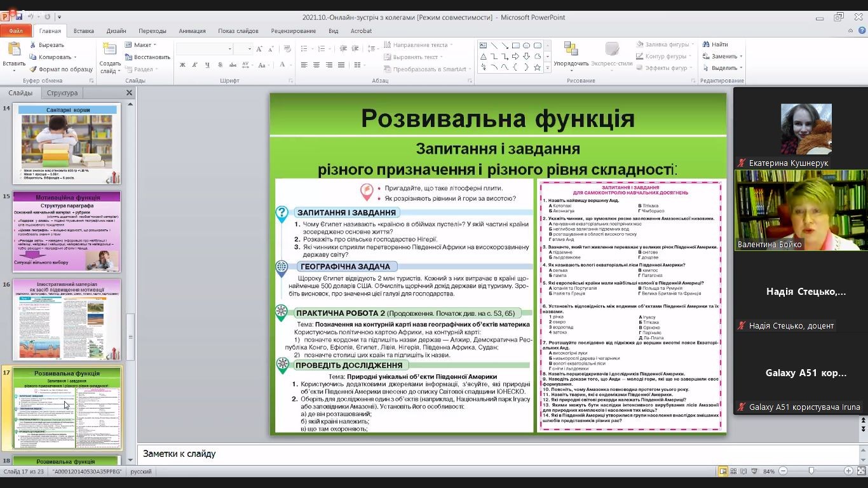The height and width of the screenshot is (488, 868).
Task: Switch to Показ слайдов tab
Action: click(x=238, y=30)
